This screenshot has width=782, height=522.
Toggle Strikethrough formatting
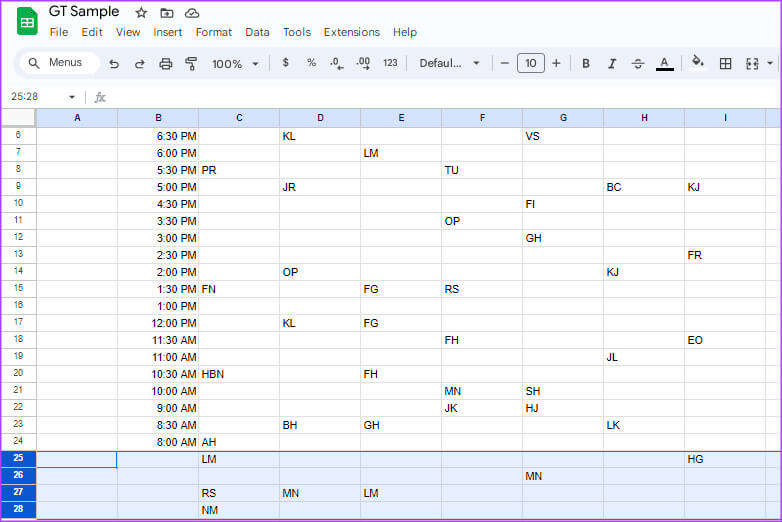pos(638,63)
